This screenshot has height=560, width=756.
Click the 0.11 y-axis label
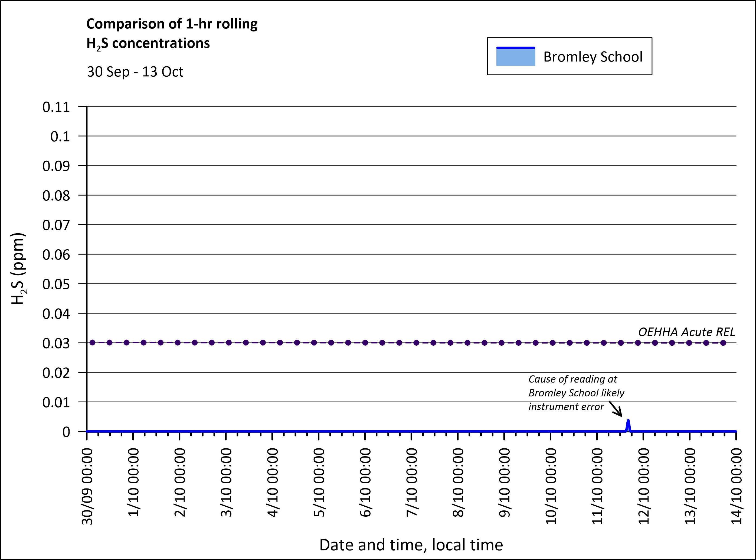pos(56,107)
